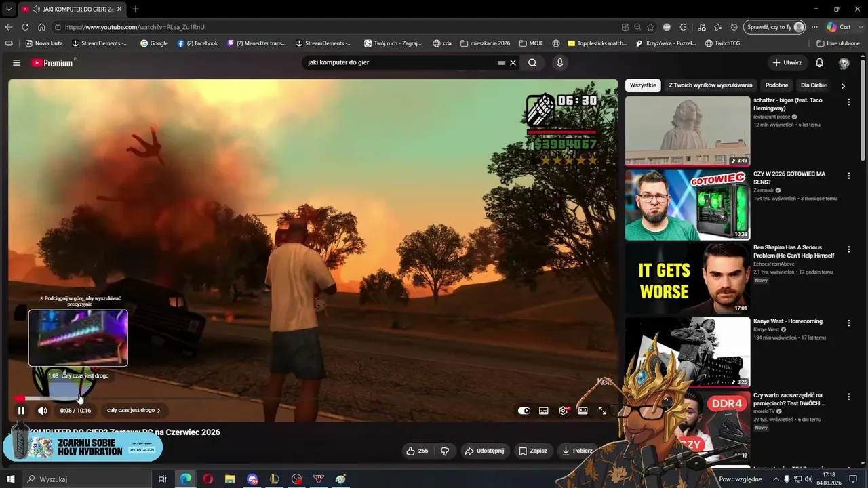Open the "Czy warto zaoszczędzić na pamięciach" title

[789, 399]
